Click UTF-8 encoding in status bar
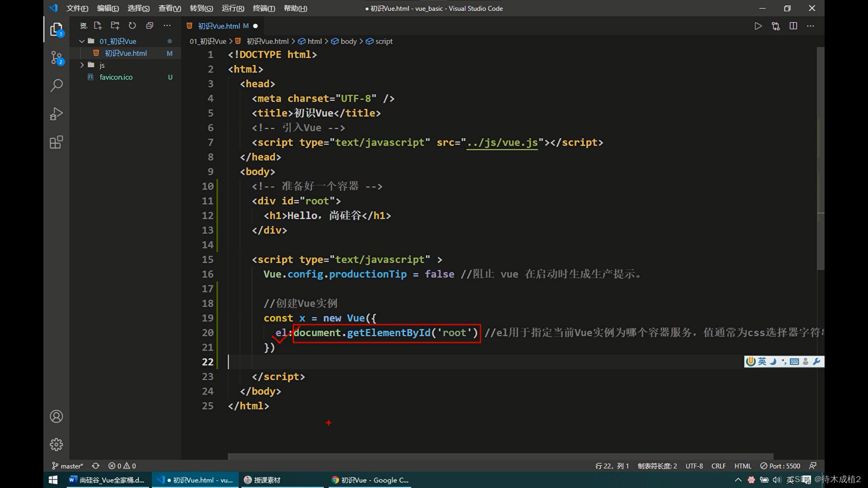The image size is (868, 488). coord(694,466)
